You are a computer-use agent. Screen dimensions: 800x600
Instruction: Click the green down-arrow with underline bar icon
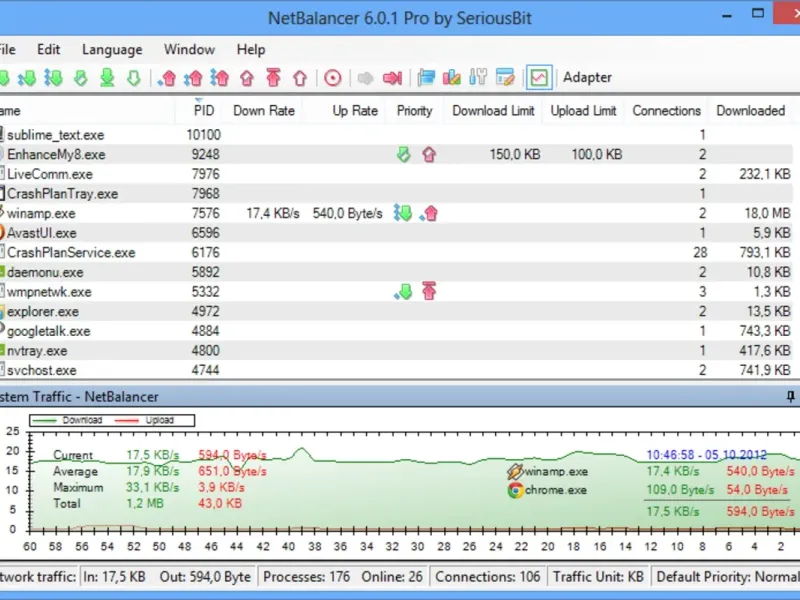click(x=106, y=77)
